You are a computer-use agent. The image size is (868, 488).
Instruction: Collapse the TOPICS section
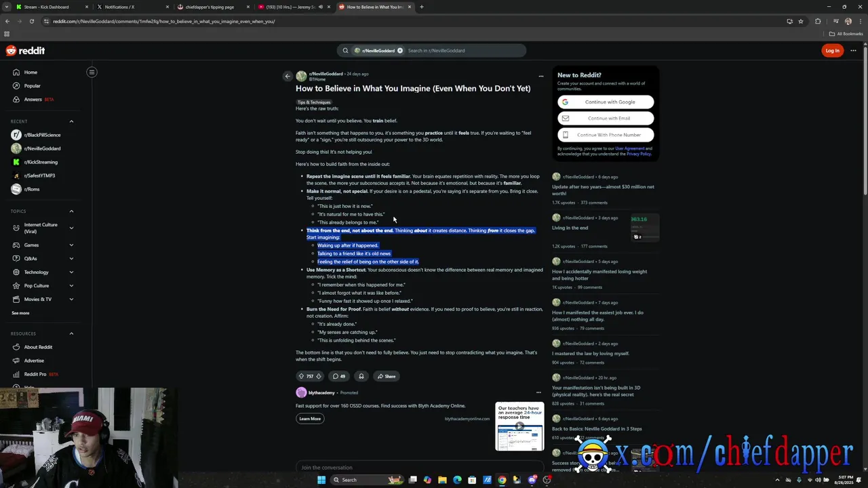(71, 211)
